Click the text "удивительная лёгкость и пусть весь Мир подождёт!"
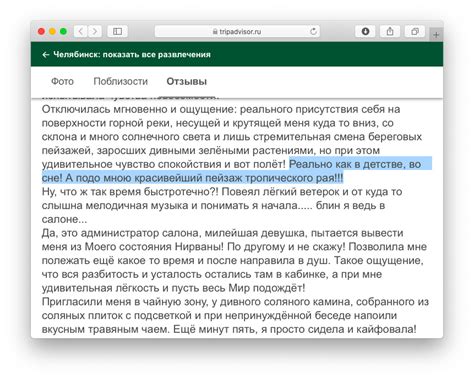Viewport: 474px width, 379px height. [x=173, y=288]
